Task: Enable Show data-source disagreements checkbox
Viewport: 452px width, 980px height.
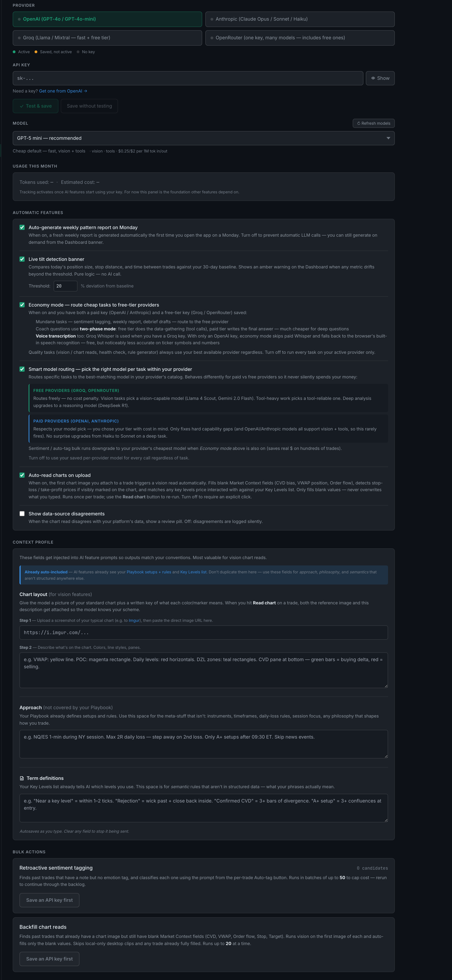Action: click(22, 514)
